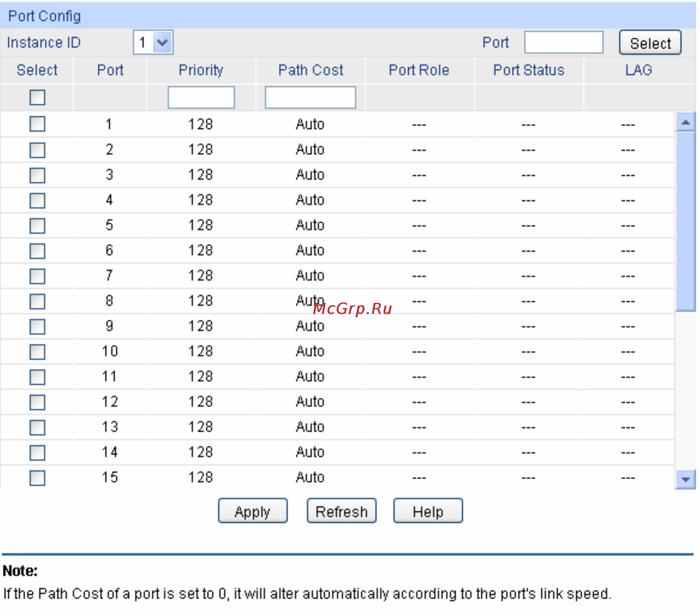Click Auto path cost in port 12 row

(310, 401)
